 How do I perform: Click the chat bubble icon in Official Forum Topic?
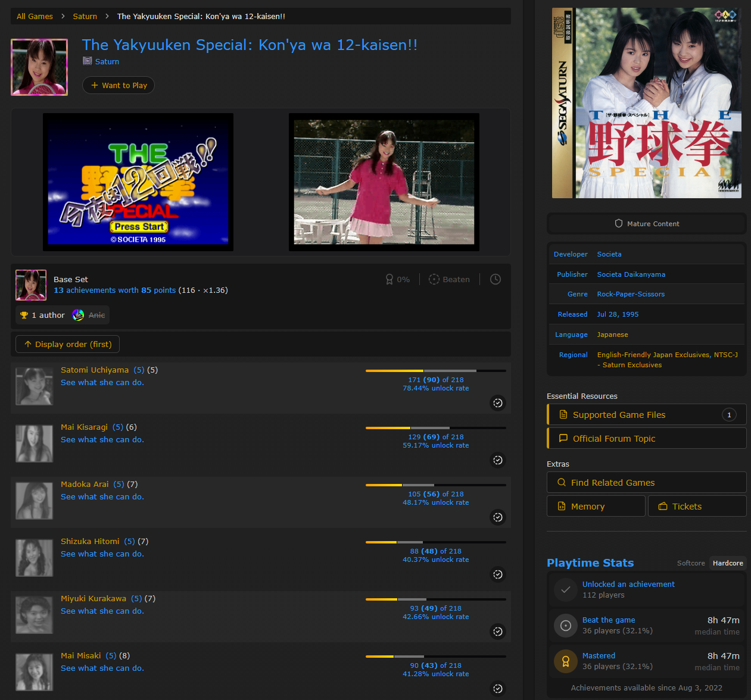[563, 438]
